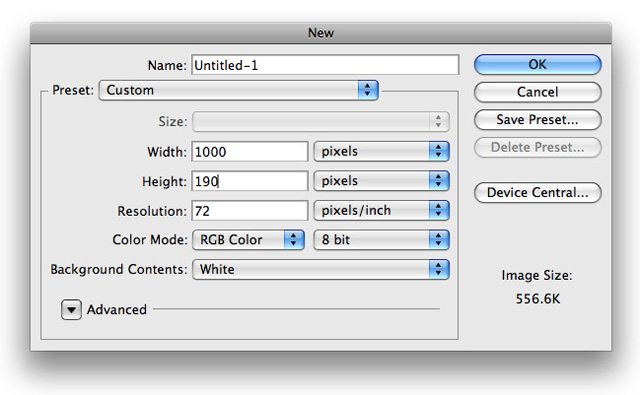Click the Advanced label text

117,310
